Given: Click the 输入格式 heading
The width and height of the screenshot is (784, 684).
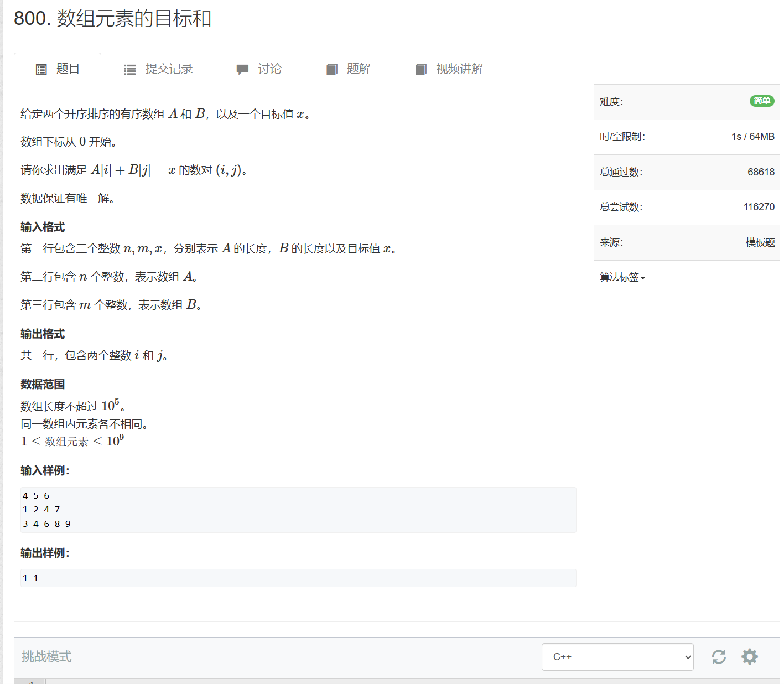Looking at the screenshot, I should click(43, 227).
